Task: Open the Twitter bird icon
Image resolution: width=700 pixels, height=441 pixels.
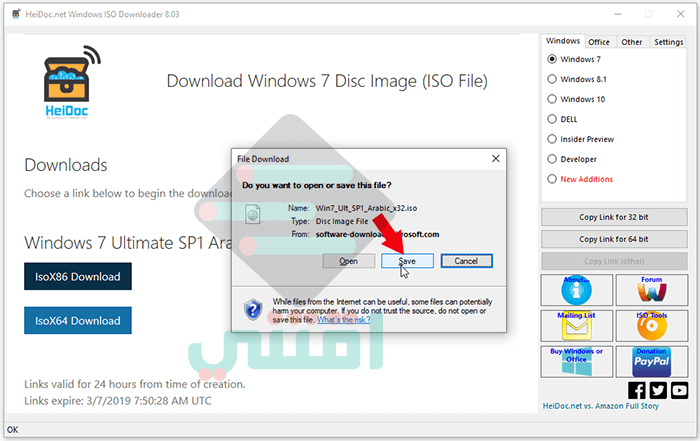Action: tap(658, 391)
